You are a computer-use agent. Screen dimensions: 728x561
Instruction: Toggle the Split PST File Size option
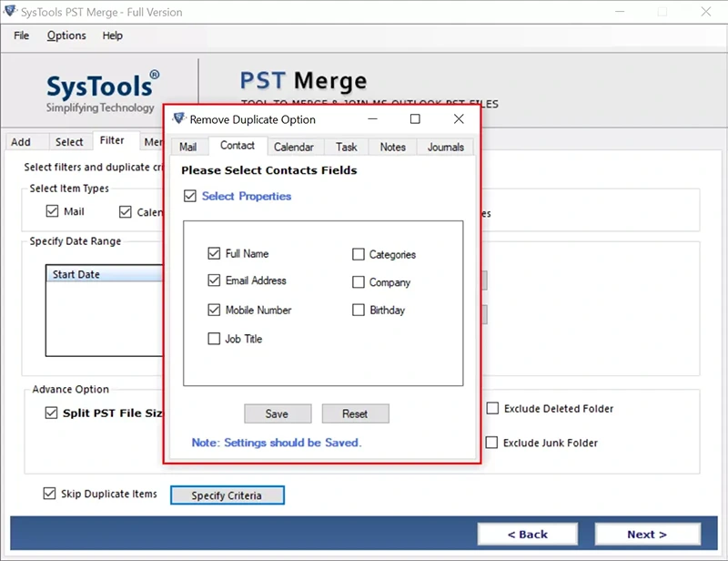coord(51,413)
